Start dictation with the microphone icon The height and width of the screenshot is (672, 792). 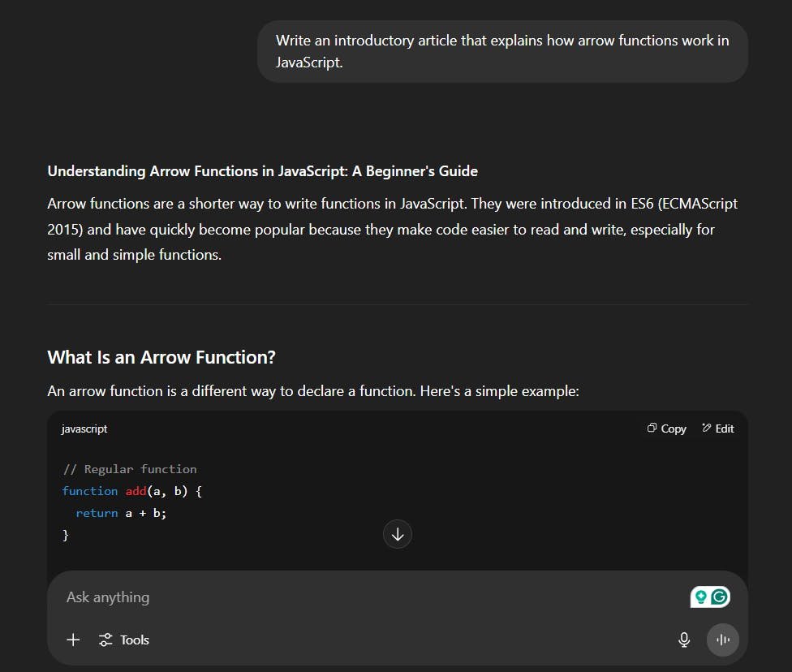(x=684, y=640)
